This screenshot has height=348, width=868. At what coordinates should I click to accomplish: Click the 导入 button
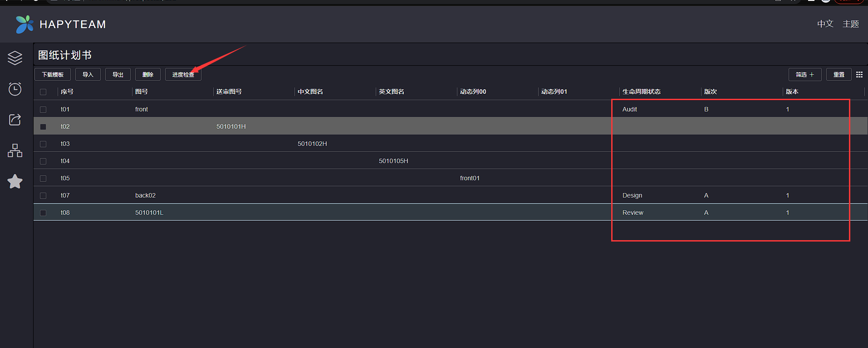coord(88,74)
